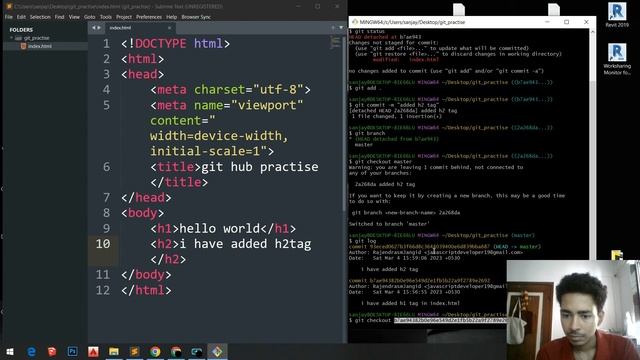The image size is (640, 360).
Task: Open the Goto menu
Action: click(x=90, y=17)
